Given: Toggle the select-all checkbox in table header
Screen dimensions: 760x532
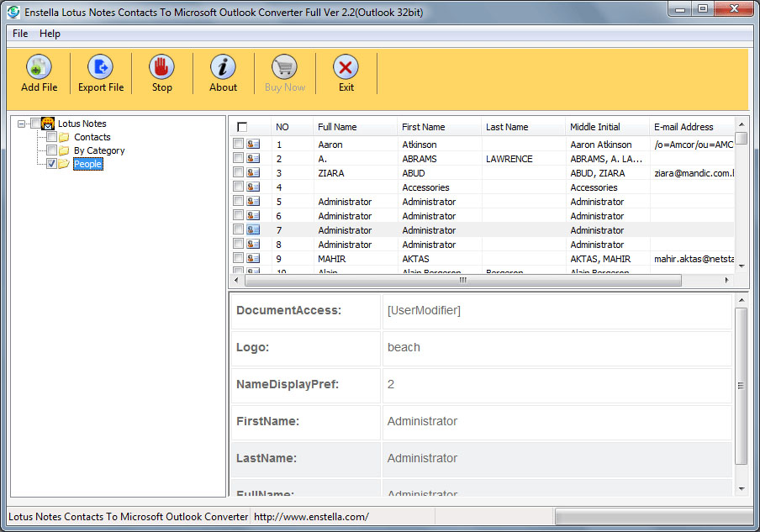Looking at the screenshot, I should (242, 127).
